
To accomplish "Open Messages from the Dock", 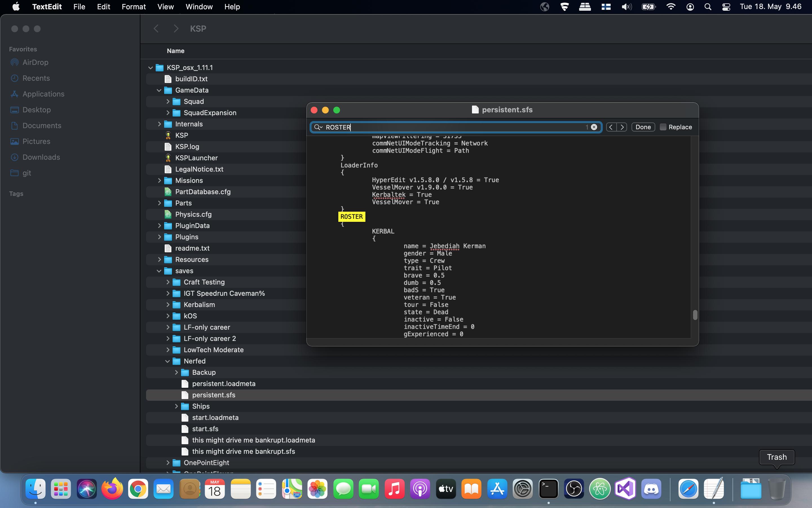I will (343, 489).
